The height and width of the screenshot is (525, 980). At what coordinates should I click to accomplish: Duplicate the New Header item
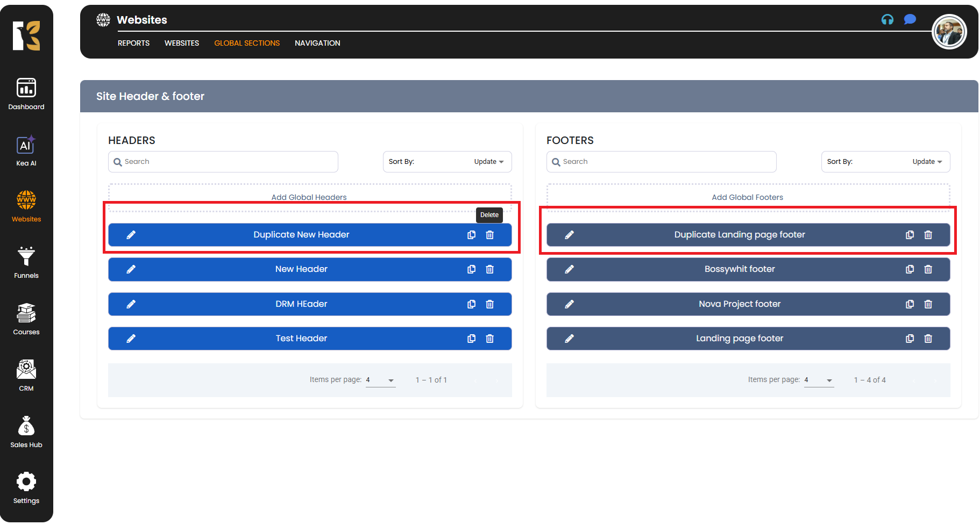pos(471,269)
